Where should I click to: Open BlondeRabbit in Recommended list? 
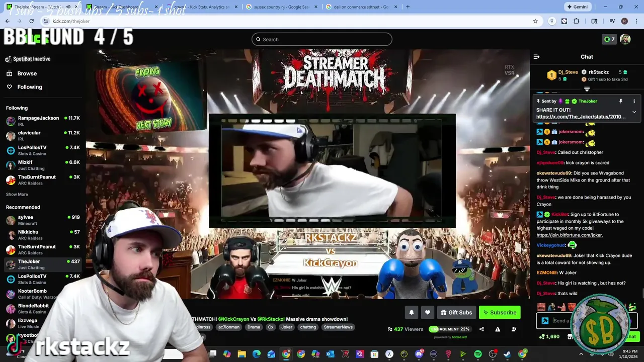pyautogui.click(x=43, y=309)
